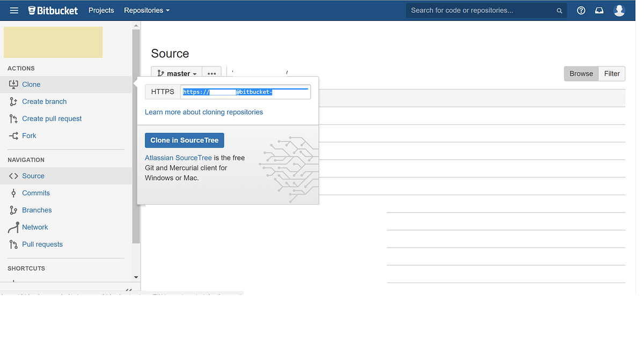Click sidebar scrollbar up arrow
Image resolution: width=644 pixels, height=341 pixels.
pyautogui.click(x=136, y=25)
